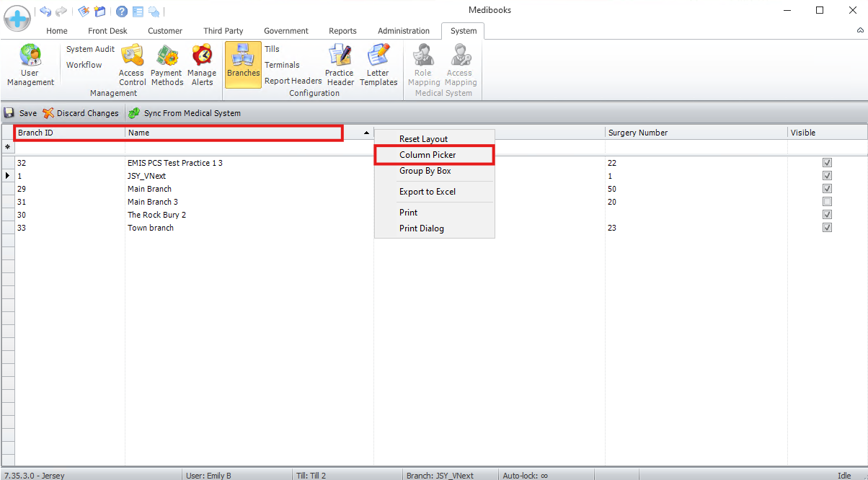Open Access Control settings
The height and width of the screenshot is (480, 868).
(x=131, y=66)
